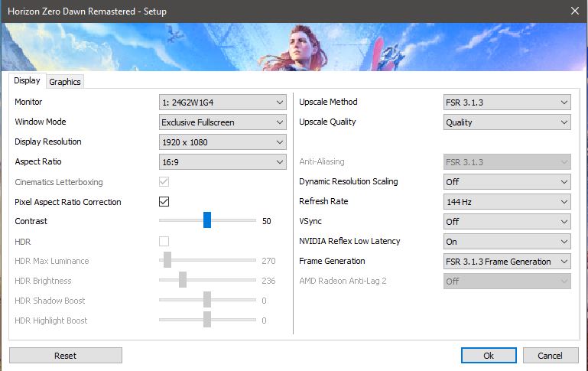This screenshot has height=371, width=588.
Task: Click the Pixel Aspect Ratio Correction label
Action: [68, 202]
